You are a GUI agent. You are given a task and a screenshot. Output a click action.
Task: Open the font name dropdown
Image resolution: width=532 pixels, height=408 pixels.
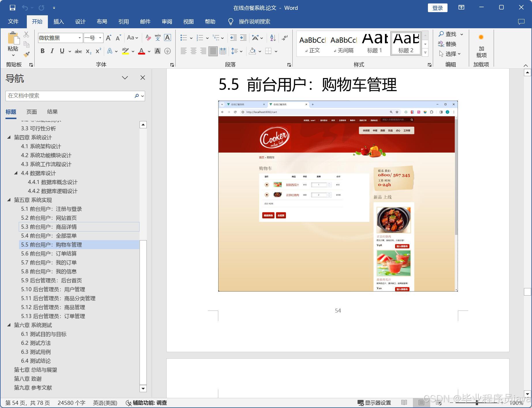[80, 38]
